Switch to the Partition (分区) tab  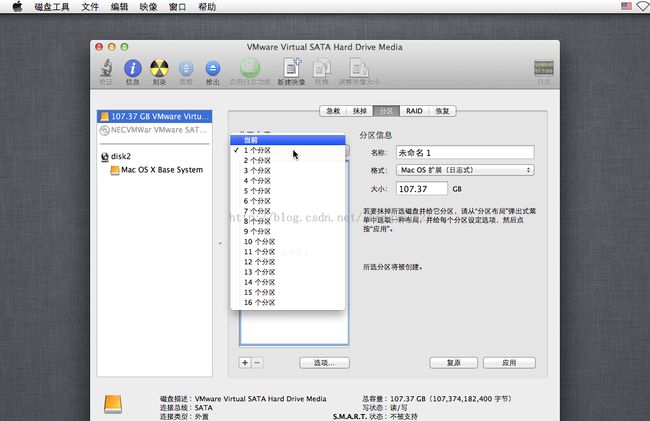click(386, 111)
